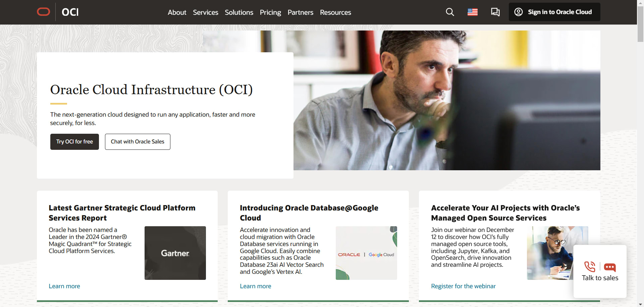Click the Introducing Oracle Database@Google Cloud heading
The width and height of the screenshot is (644, 307).
pos(309,213)
